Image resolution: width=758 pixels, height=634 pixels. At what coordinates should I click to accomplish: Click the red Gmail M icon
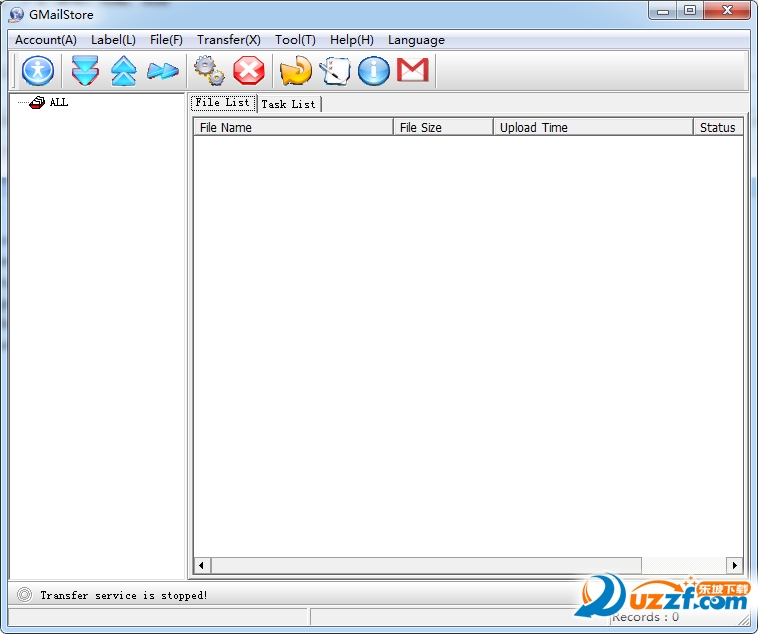(x=413, y=70)
